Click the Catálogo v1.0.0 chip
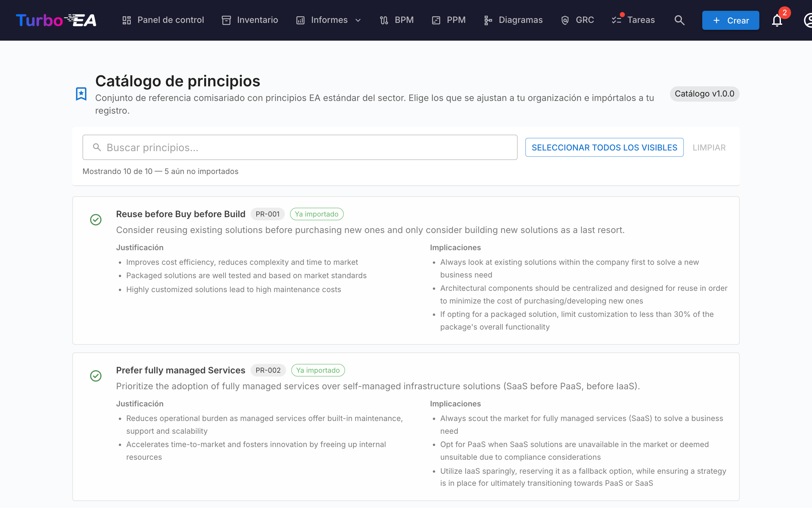This screenshot has height=508, width=812. tap(704, 94)
